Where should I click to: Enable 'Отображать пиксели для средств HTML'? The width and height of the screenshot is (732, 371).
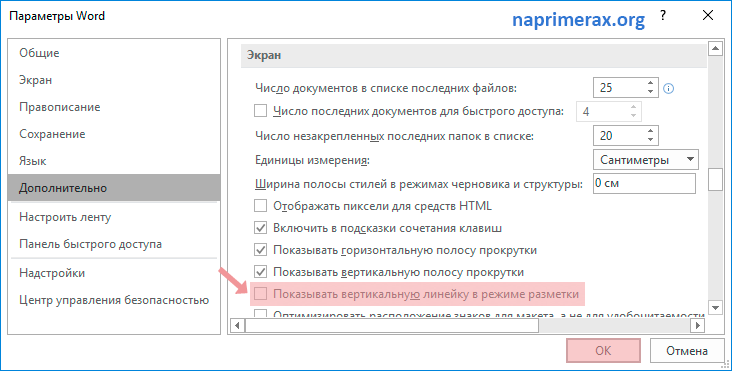click(260, 205)
